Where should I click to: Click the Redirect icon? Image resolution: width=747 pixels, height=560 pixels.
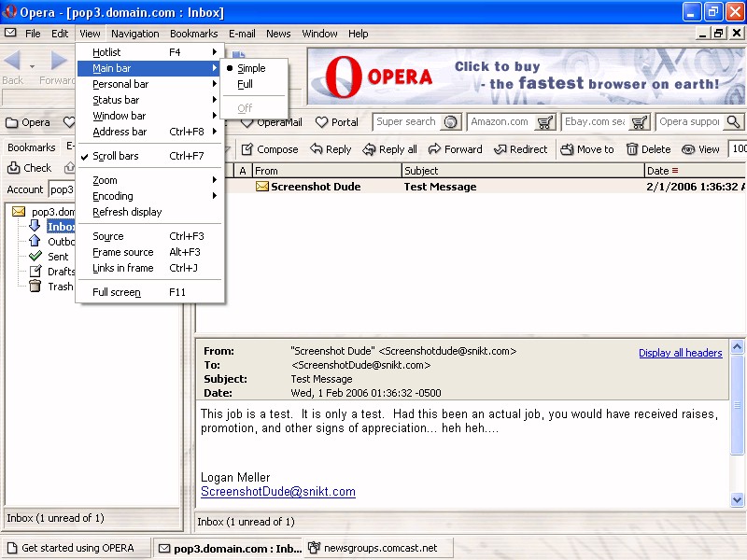click(x=500, y=149)
